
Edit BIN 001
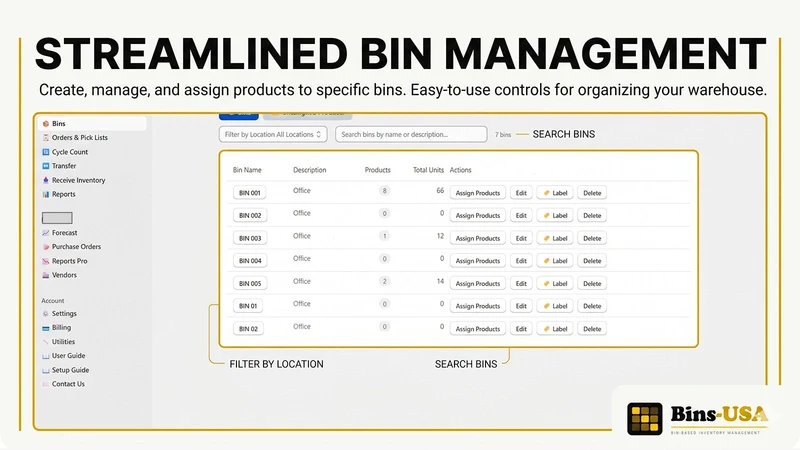(x=521, y=193)
